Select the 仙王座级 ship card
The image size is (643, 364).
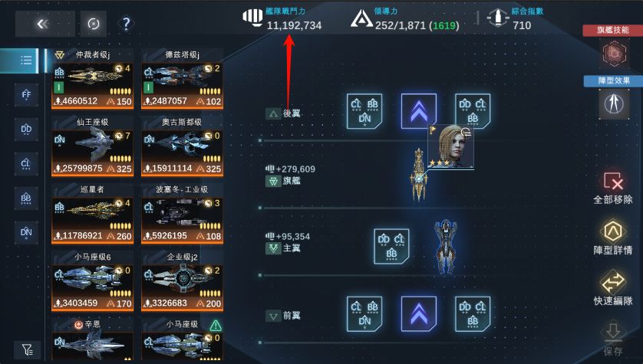(92, 146)
